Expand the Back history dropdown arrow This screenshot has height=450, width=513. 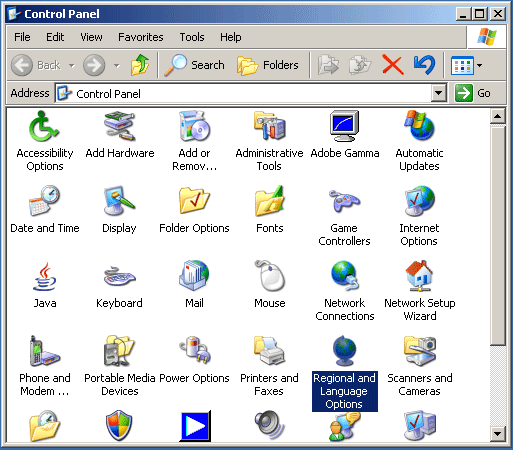pyautogui.click(x=72, y=65)
